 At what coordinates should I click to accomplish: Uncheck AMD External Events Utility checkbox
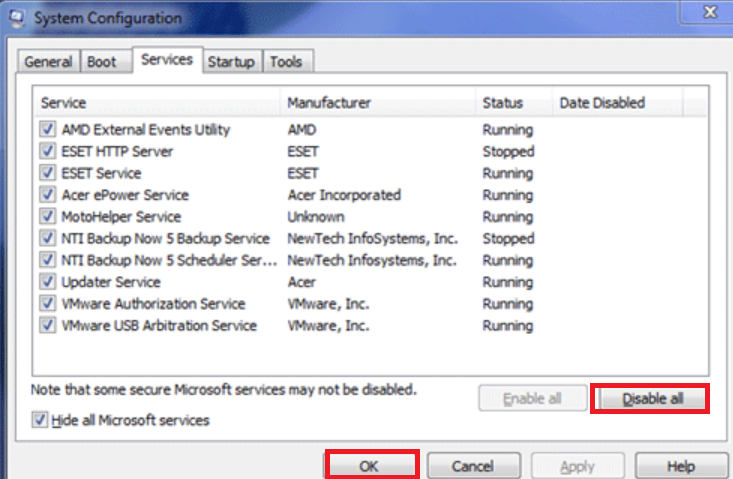pos(48,129)
